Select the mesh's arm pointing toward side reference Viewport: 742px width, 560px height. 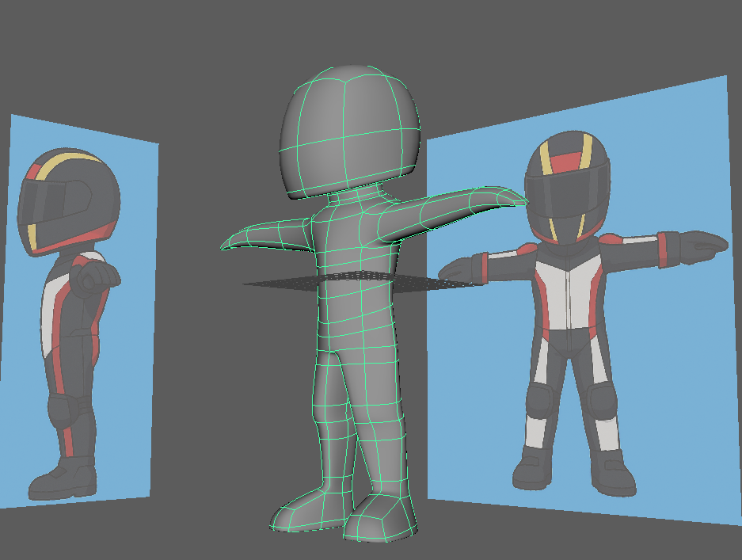(266, 234)
